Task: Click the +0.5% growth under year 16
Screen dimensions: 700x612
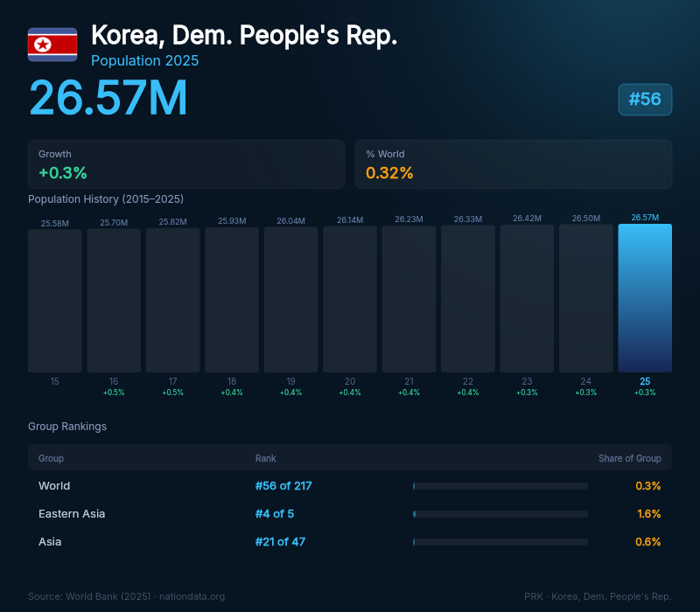Action: click(114, 393)
